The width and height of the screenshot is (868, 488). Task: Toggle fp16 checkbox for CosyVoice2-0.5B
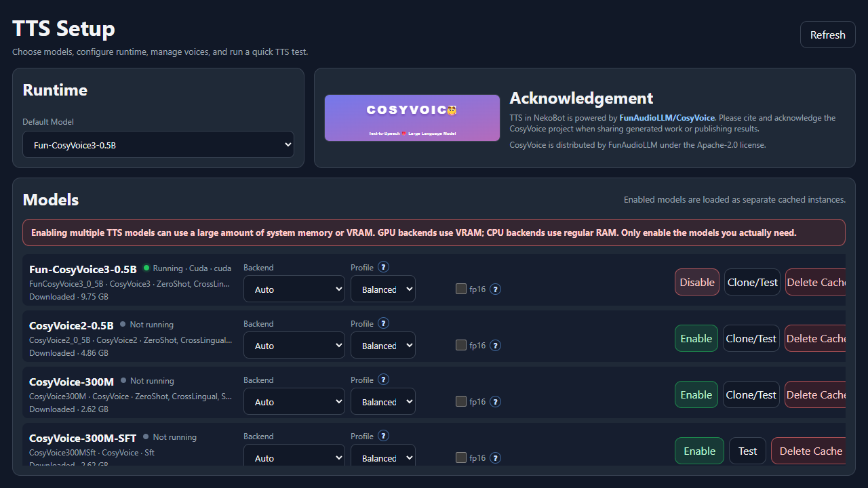[x=461, y=346]
